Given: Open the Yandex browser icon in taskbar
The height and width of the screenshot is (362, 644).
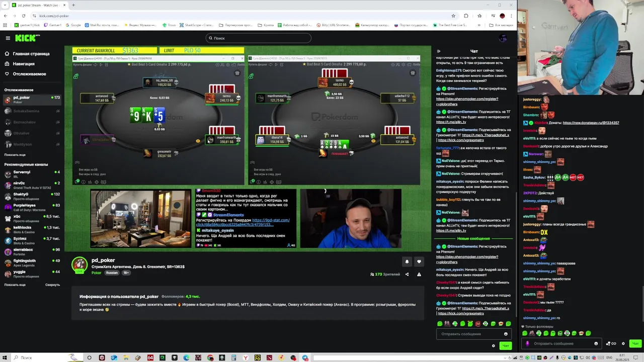Looking at the screenshot, I should (x=246, y=358).
